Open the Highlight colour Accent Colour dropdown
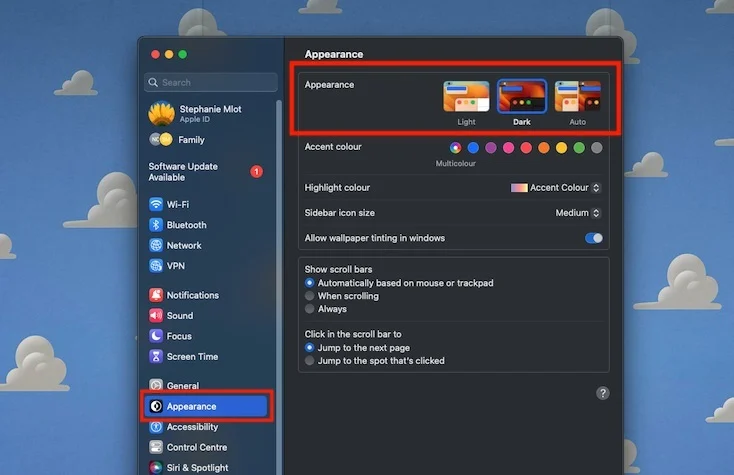The image size is (734, 475). [x=556, y=188]
